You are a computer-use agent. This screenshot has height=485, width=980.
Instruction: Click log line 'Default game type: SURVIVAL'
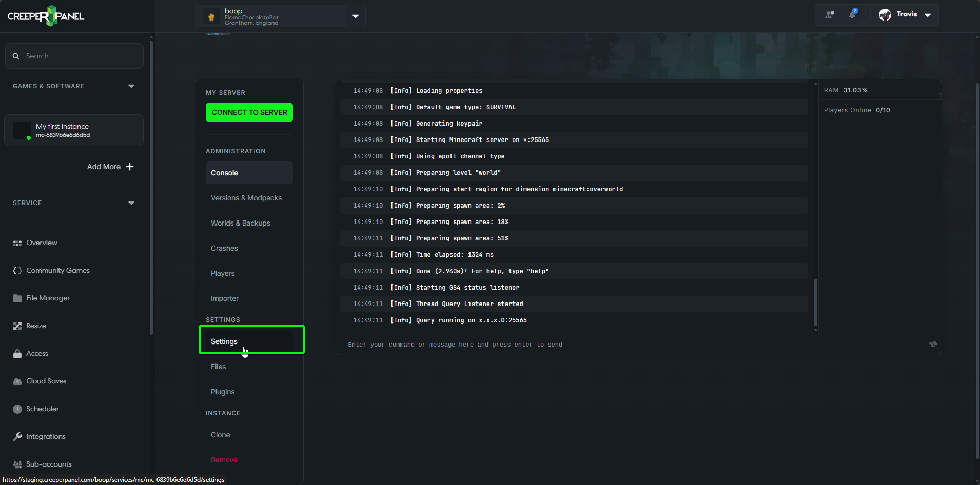pos(574,107)
